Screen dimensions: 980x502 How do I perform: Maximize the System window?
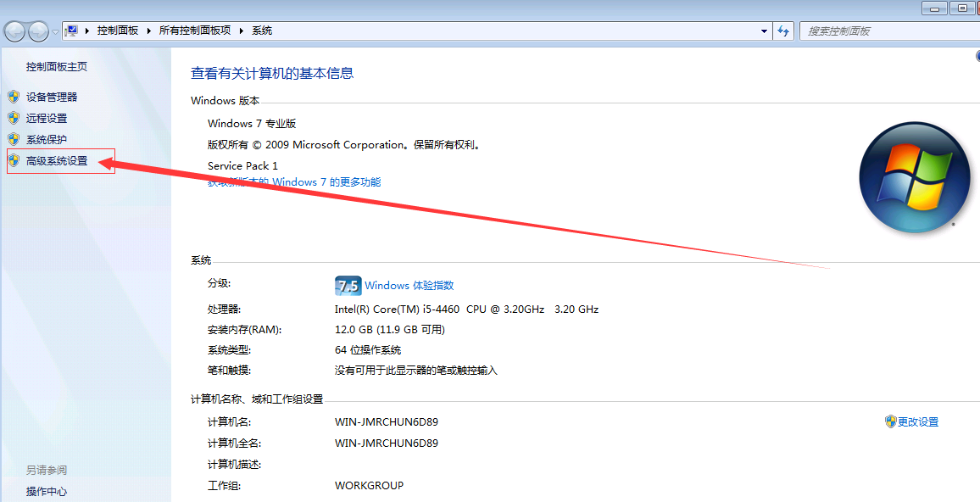962,8
